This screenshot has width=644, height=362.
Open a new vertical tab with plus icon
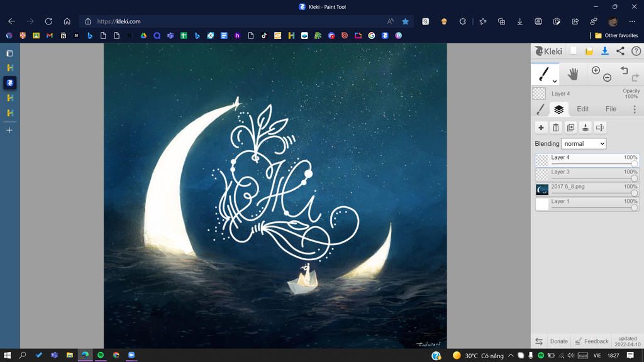coord(9,130)
